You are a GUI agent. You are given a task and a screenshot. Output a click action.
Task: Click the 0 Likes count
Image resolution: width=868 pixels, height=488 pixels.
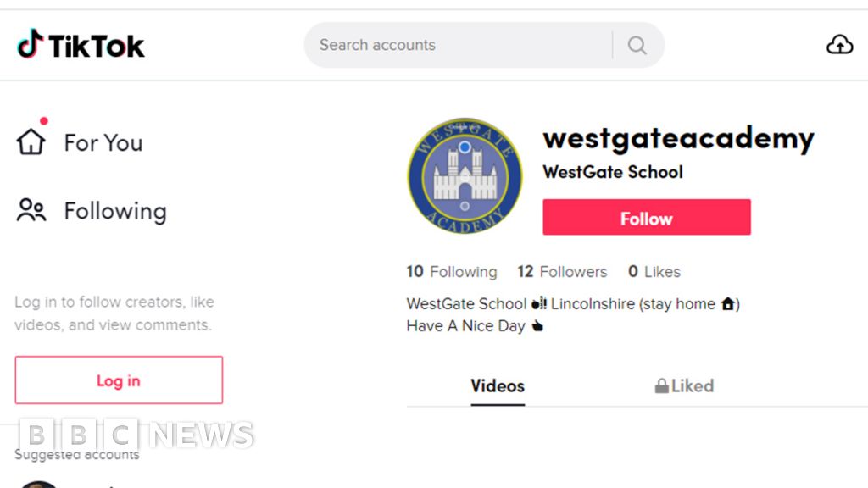click(x=654, y=272)
